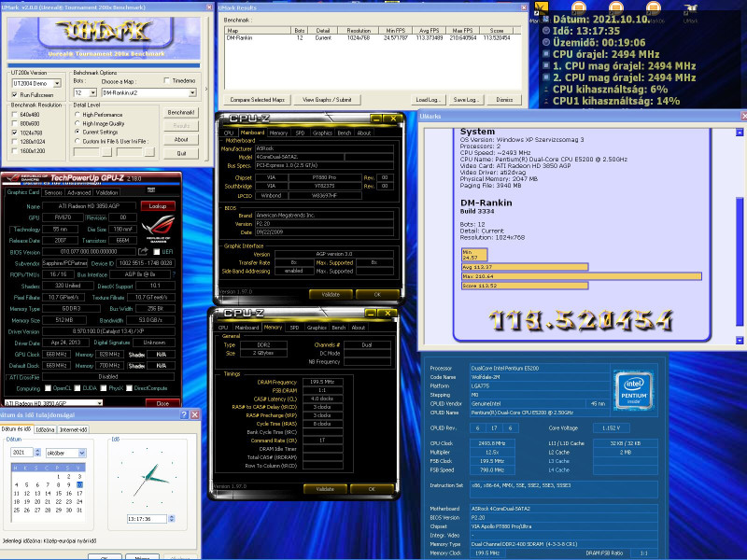Screen dimensions: 747x560
Task: Minimize the CPU-Z Mainboard window
Action: pos(376,119)
